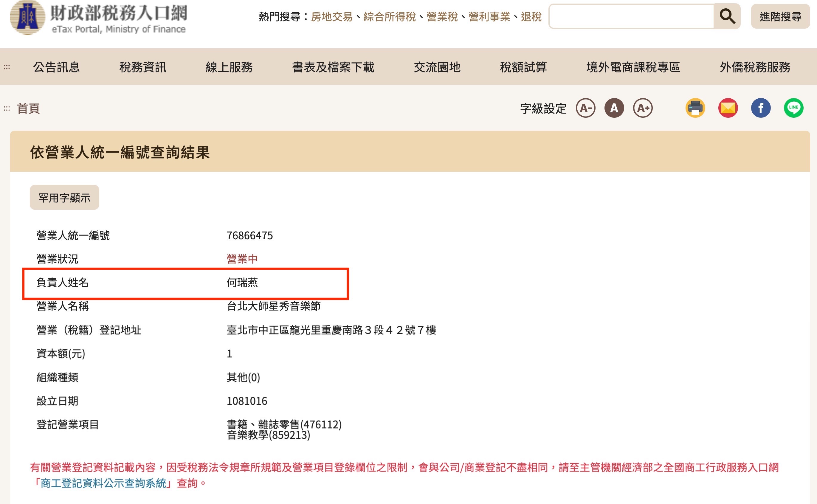This screenshot has height=504, width=817.
Task: Click the establishment date 1081016
Action: 247,401
